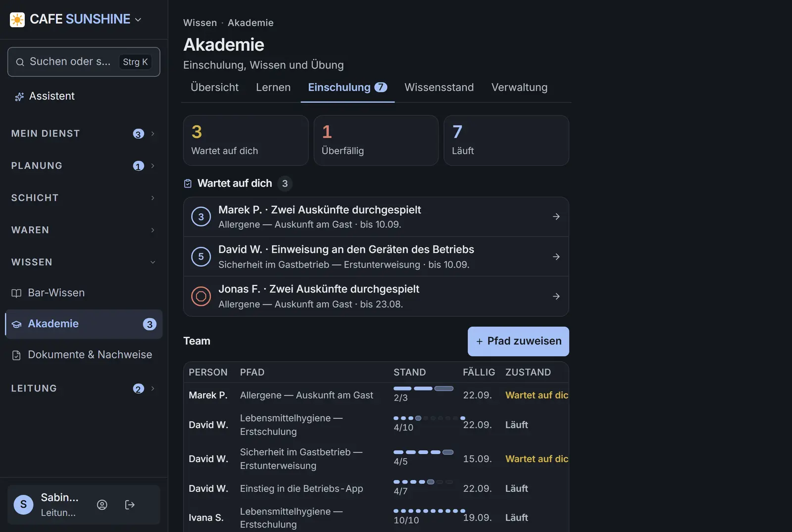Click the Suchen oder springen search field

[x=84, y=62]
